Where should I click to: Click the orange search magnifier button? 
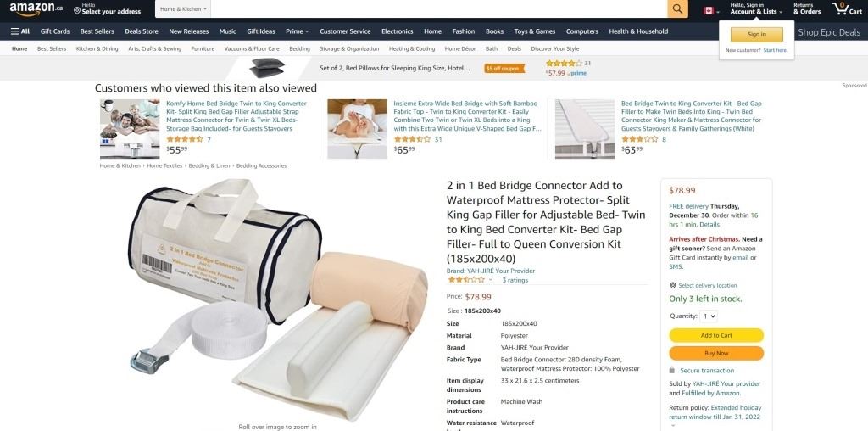tap(677, 8)
